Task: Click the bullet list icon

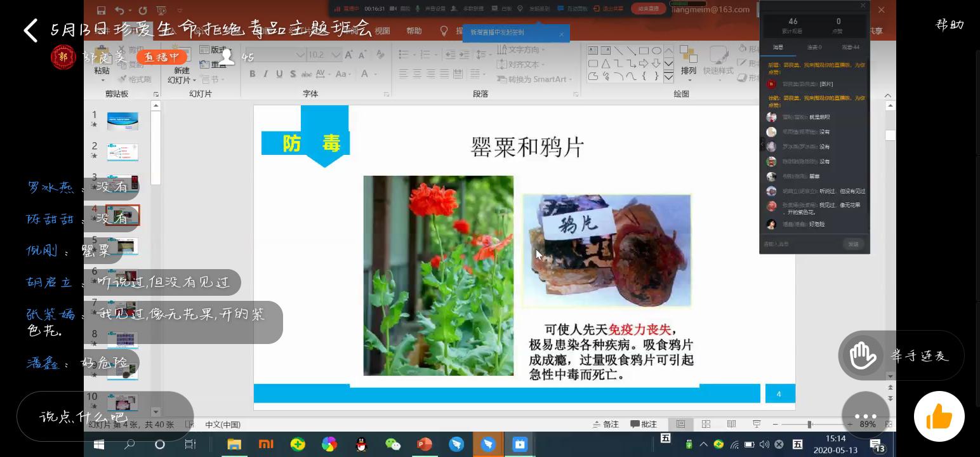Action: [405, 55]
